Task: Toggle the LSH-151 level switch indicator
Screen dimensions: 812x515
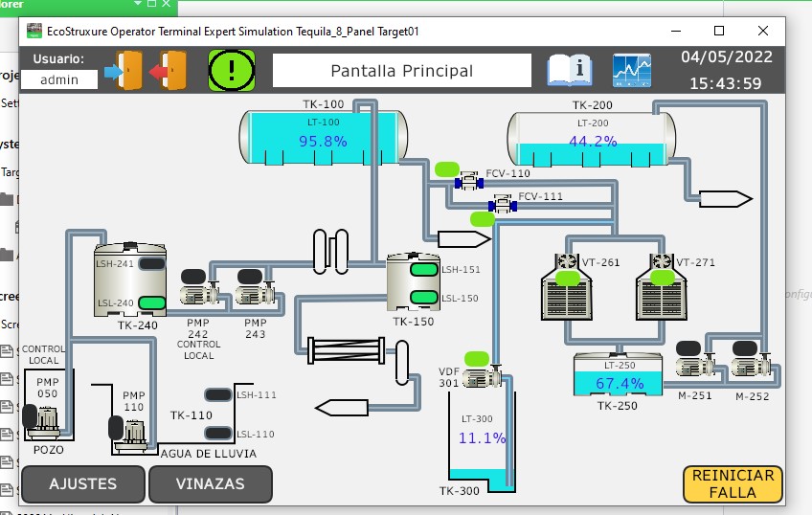Action: [422, 270]
